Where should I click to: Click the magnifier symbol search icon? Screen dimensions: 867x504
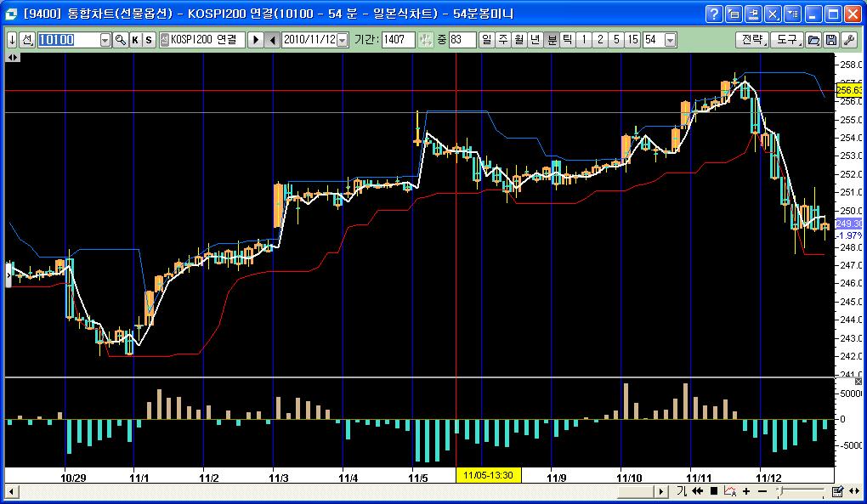coord(120,40)
